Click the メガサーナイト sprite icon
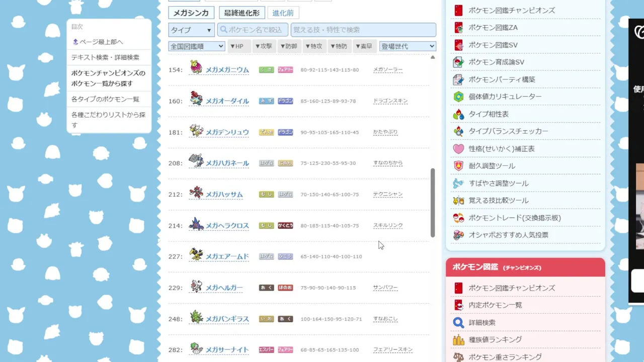 click(x=196, y=348)
